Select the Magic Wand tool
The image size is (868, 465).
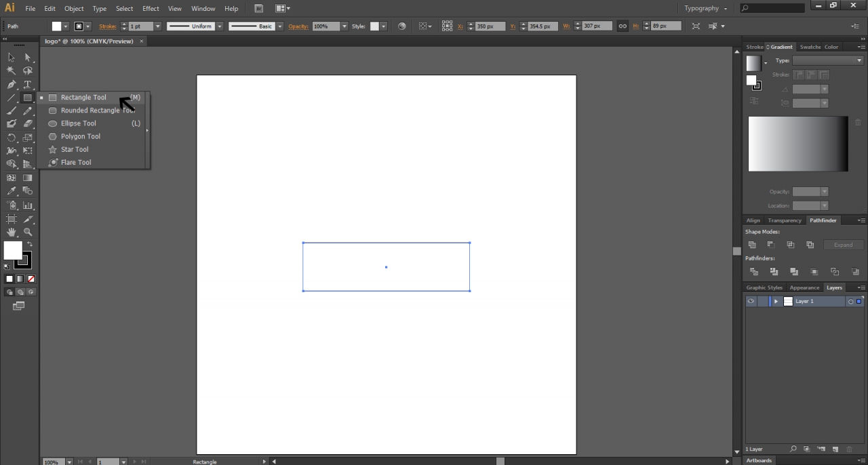(12, 70)
